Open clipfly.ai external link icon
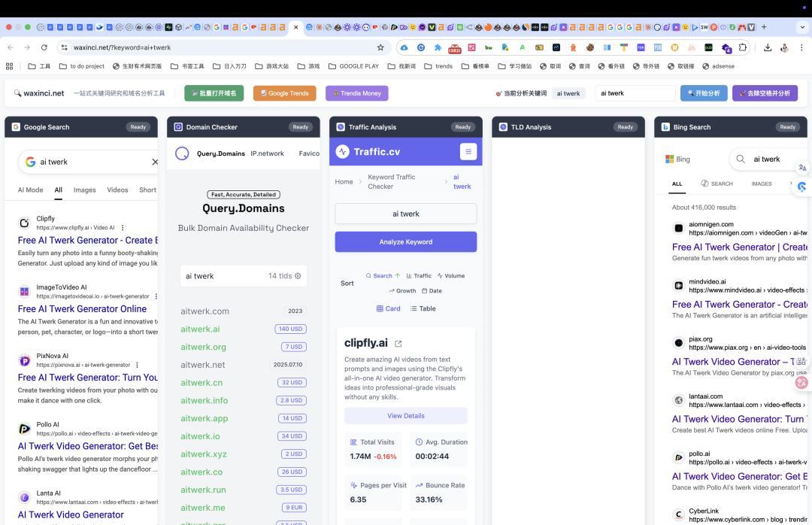The height and width of the screenshot is (525, 812). click(x=398, y=343)
